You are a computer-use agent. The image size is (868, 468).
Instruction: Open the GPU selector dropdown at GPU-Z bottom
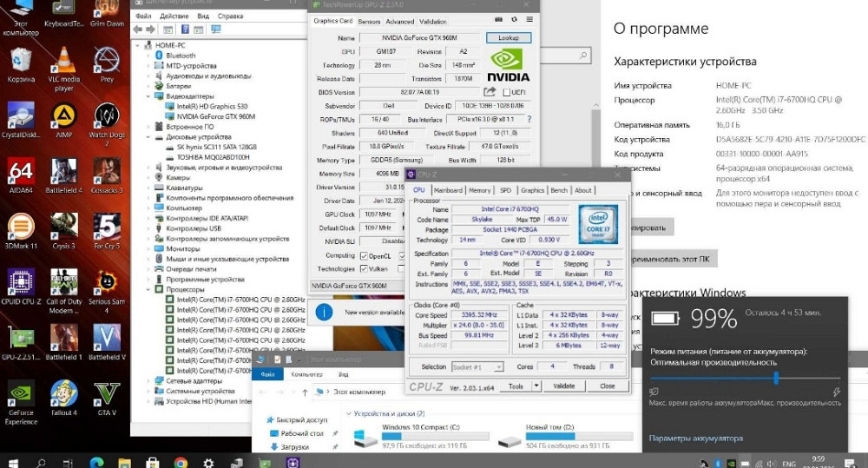(x=358, y=286)
